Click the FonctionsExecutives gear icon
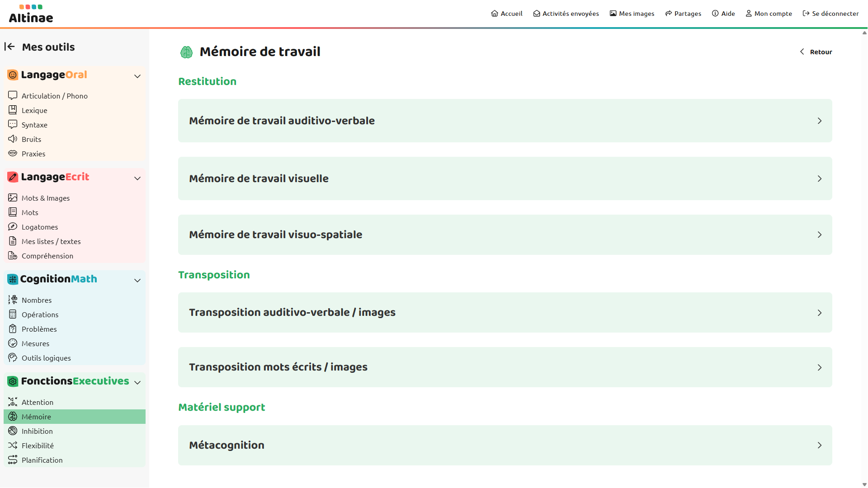Image resolution: width=868 pixels, height=488 pixels. pos(13,381)
